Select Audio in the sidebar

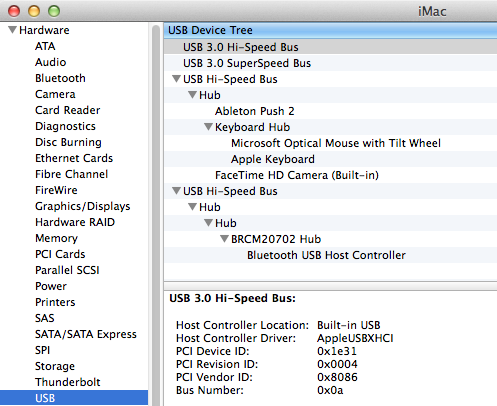[x=51, y=62]
